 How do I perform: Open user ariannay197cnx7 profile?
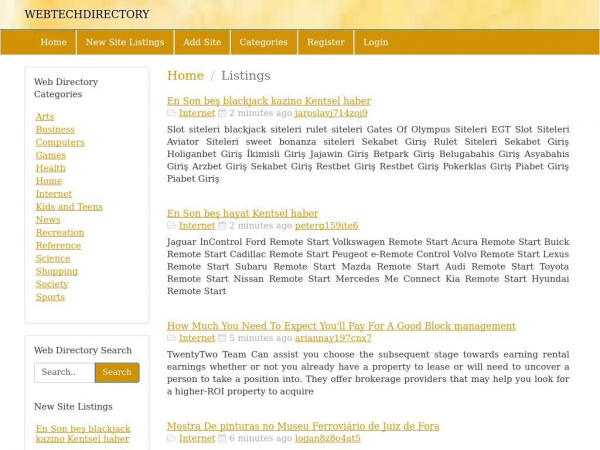tap(333, 338)
